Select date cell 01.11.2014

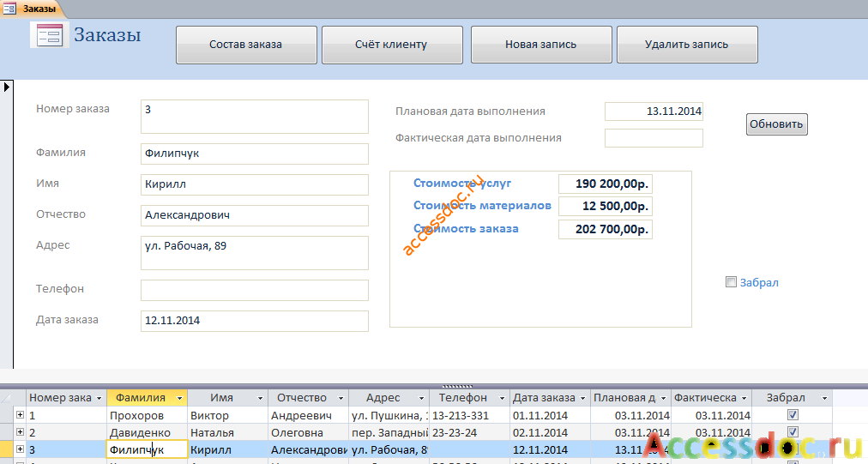[x=551, y=415]
